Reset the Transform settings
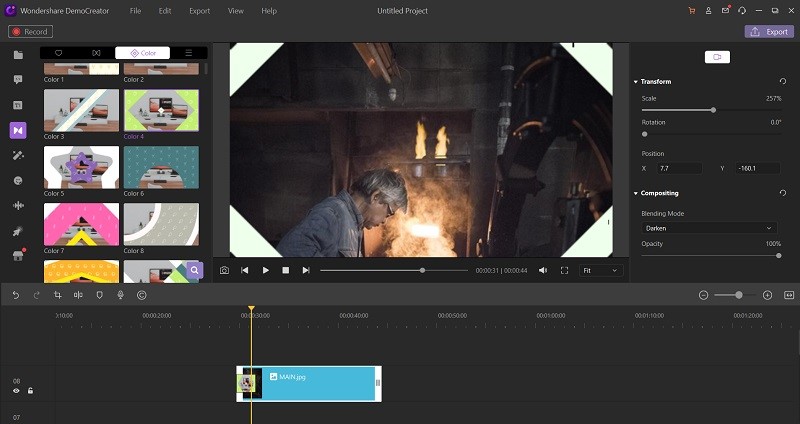800x424 pixels. pyautogui.click(x=783, y=81)
